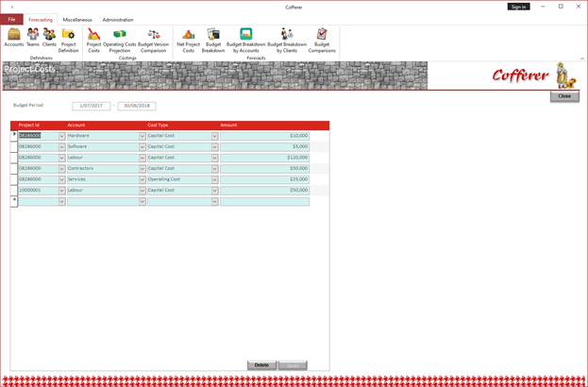Open the Clients definition icon

tap(49, 38)
